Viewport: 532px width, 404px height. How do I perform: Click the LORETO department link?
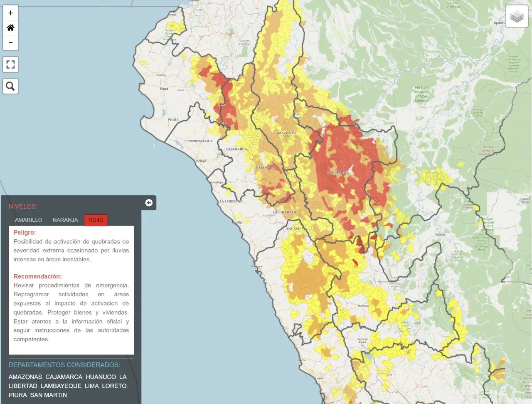pyautogui.click(x=113, y=386)
